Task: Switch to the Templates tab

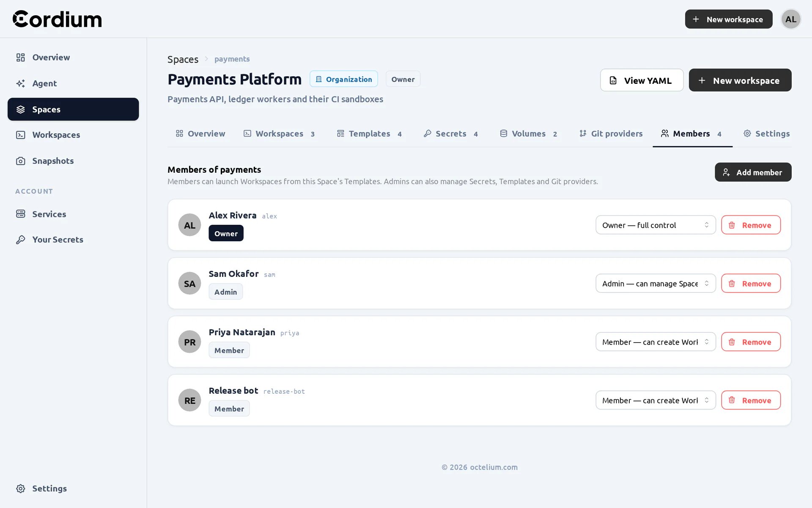Action: [x=369, y=134]
